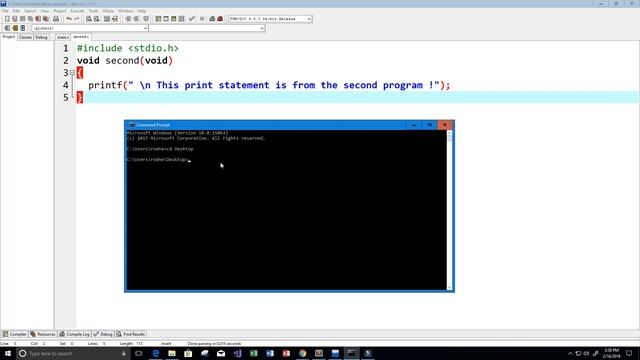Open the AStyle menu
This screenshot has width=640, height=360.
point(108,11)
